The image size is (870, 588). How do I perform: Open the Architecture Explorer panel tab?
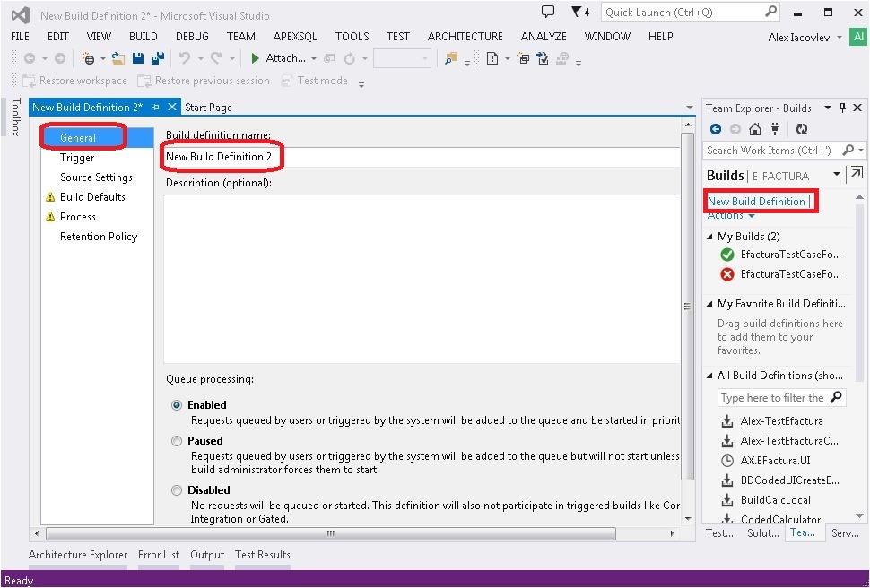point(78,555)
